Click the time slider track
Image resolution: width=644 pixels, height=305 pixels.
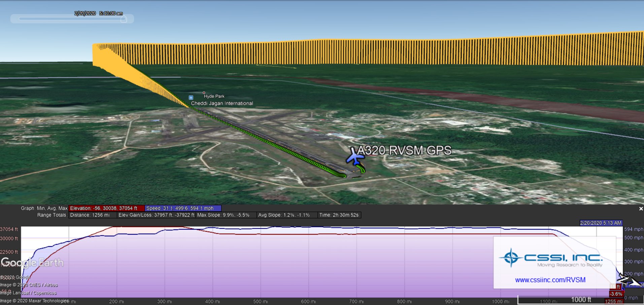71,19
